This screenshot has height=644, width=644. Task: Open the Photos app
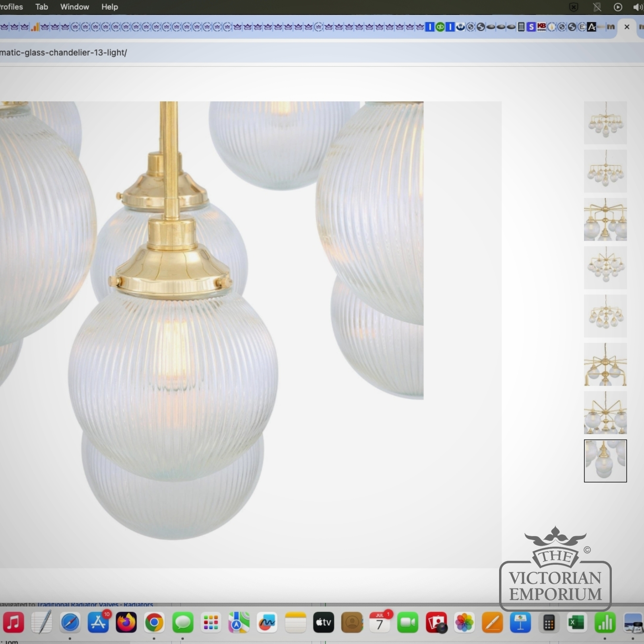pyautogui.click(x=464, y=623)
